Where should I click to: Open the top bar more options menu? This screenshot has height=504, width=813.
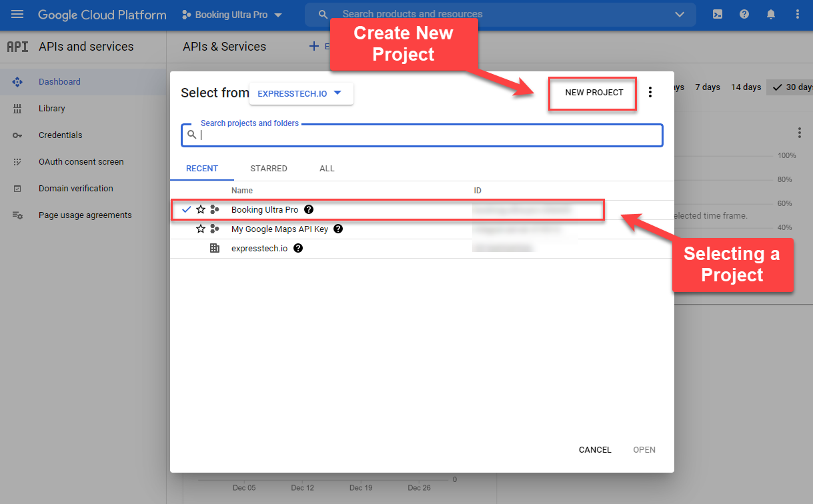pos(798,14)
